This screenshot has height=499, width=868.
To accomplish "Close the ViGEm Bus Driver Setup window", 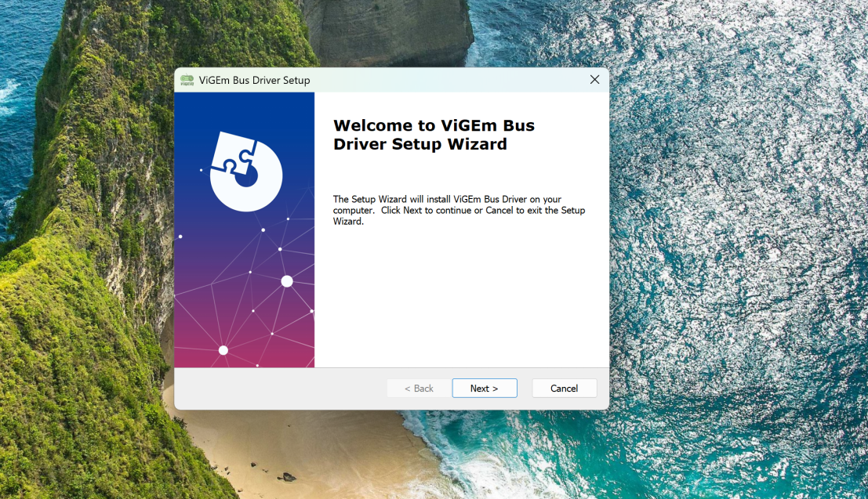I will pyautogui.click(x=594, y=80).
